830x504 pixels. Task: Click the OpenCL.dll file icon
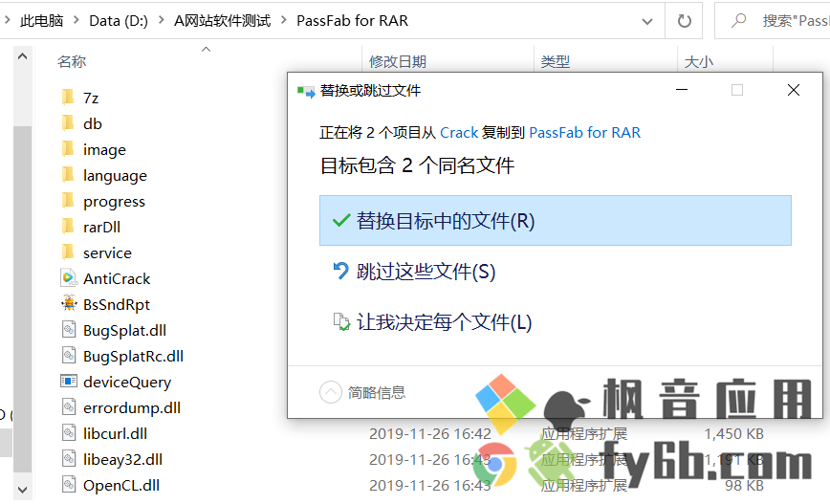69,485
